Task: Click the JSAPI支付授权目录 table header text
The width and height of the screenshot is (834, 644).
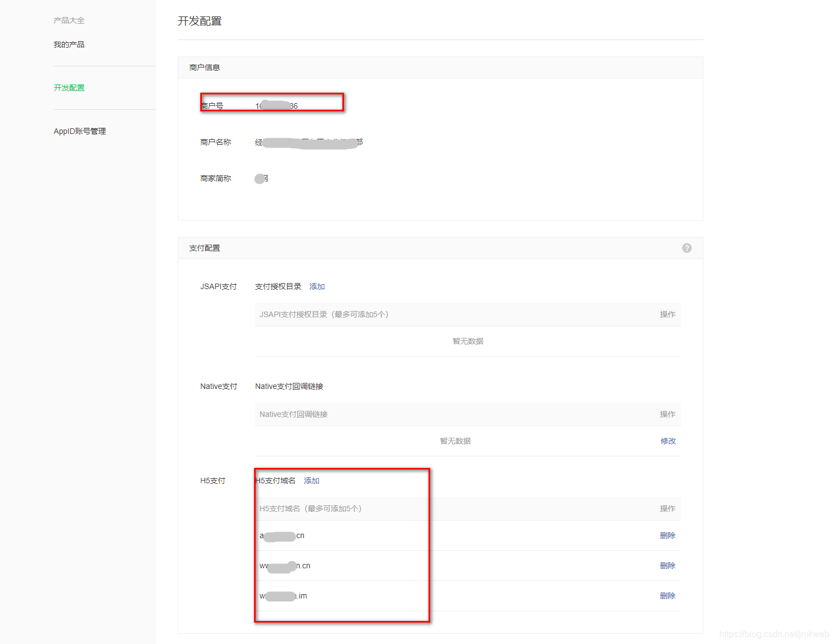Action: [x=324, y=314]
